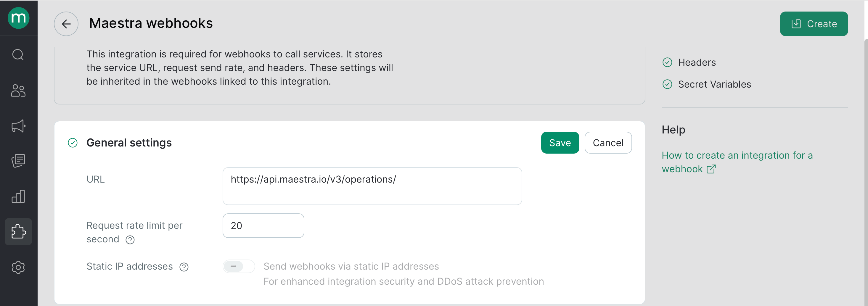Screen dimensions: 868x306
Task: Open the settings gear icon in sidebar
Action: [18, 267]
